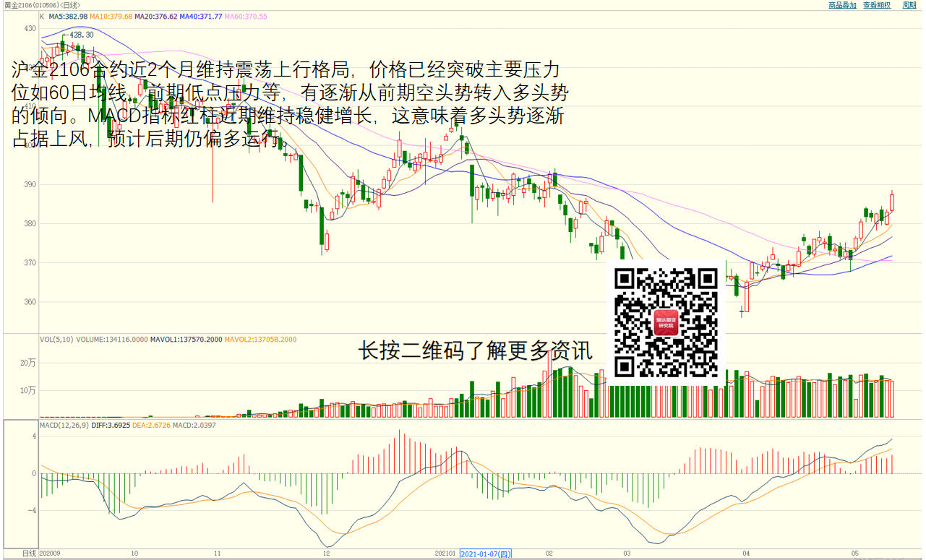Select the highlighted 2021-01-07 date marker

coord(486,554)
